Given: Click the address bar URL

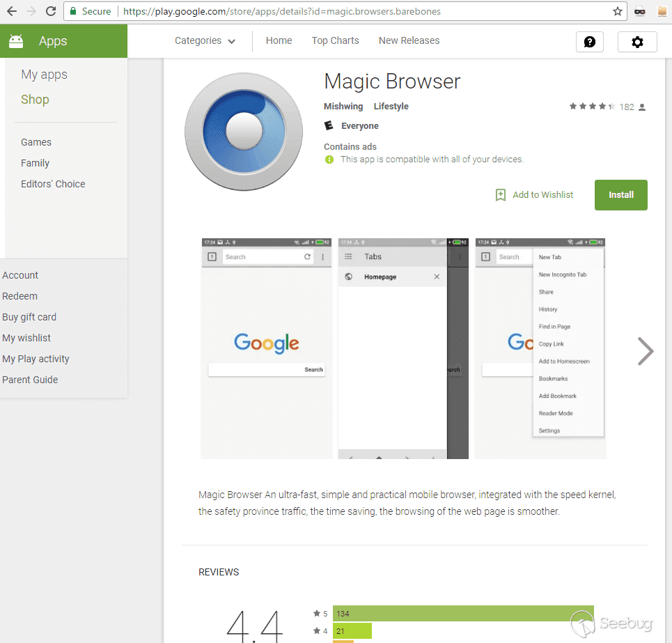Looking at the screenshot, I should [281, 12].
